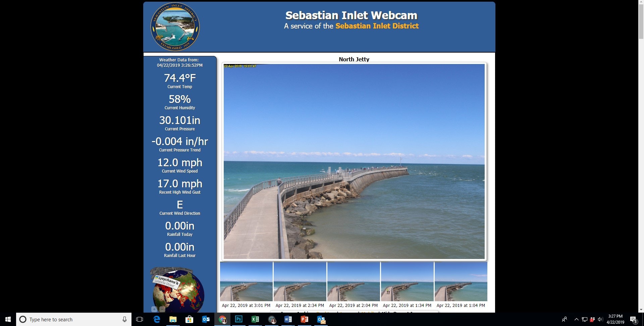Click in the Type here to search field
This screenshot has height=326, width=644.
pyautogui.click(x=70, y=319)
